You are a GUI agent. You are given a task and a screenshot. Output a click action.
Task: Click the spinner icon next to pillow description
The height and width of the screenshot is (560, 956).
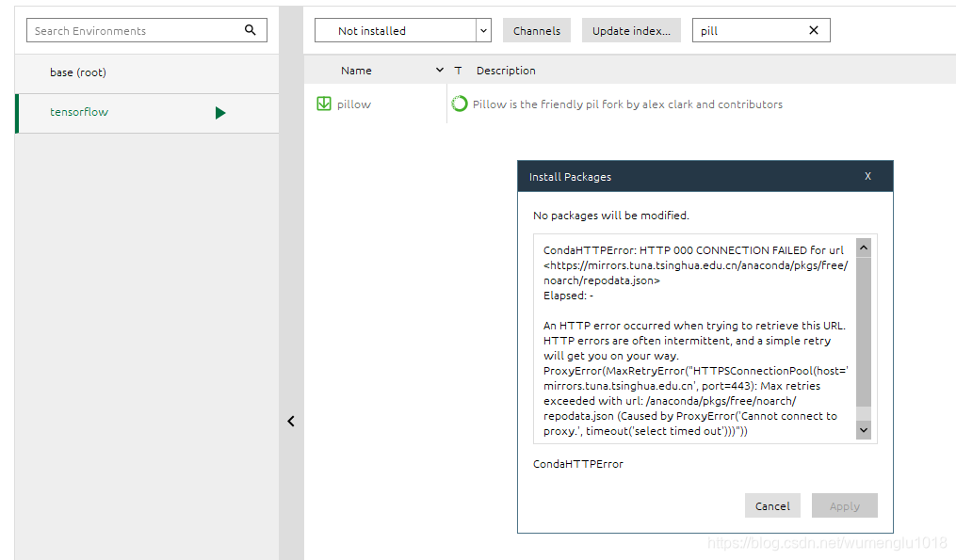point(459,104)
